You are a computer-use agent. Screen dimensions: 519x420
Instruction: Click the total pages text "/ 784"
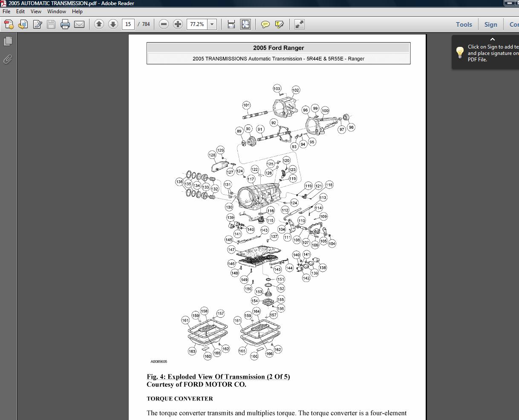(144, 24)
